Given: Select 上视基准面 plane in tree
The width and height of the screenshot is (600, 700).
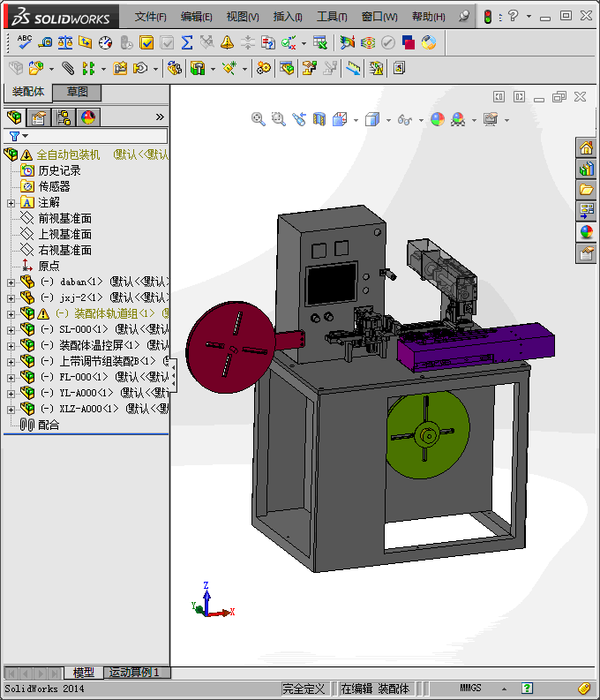Looking at the screenshot, I should click(x=65, y=235).
